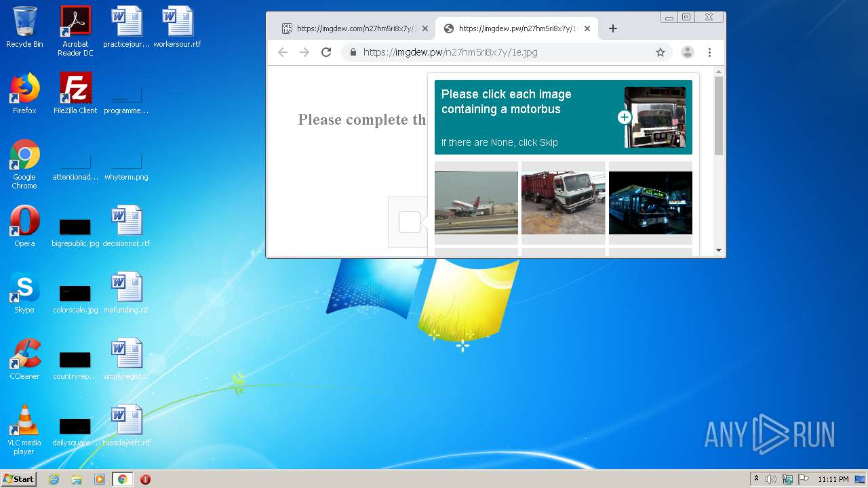Select the attentionad desktop file
Image resolution: width=868 pixels, height=488 pixels.
[x=75, y=167]
